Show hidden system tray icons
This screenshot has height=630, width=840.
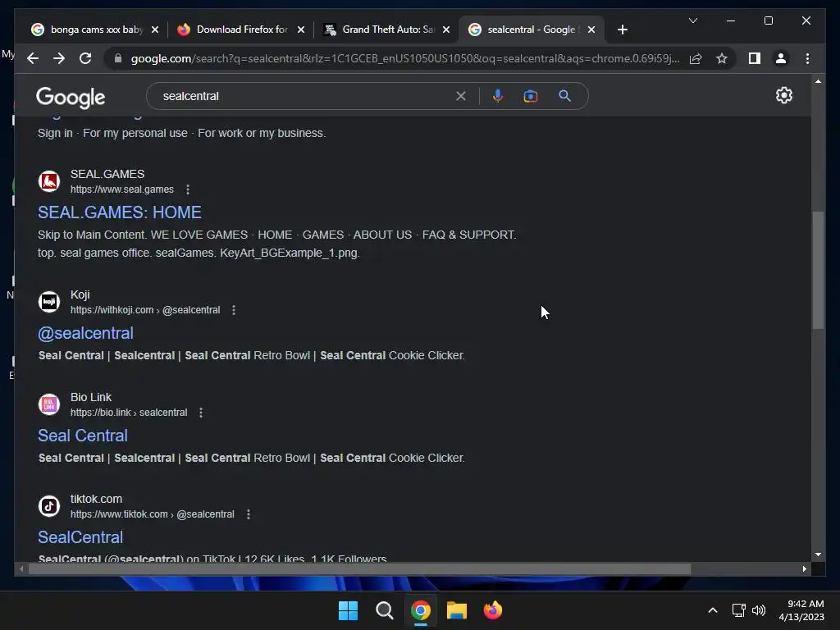[713, 610]
